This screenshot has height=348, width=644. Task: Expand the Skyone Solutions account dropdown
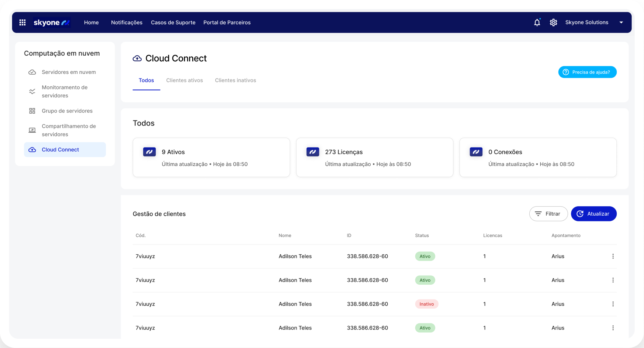pyautogui.click(x=621, y=23)
